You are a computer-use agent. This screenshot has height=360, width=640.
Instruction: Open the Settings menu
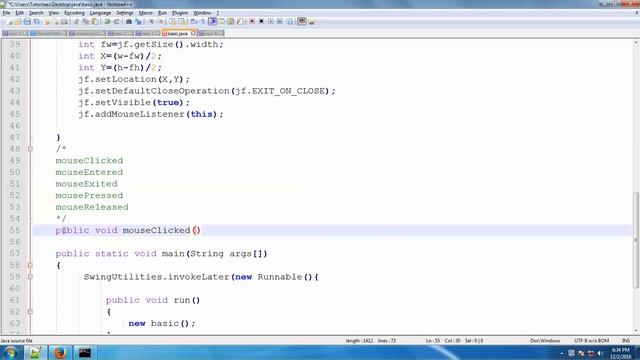[125, 13]
